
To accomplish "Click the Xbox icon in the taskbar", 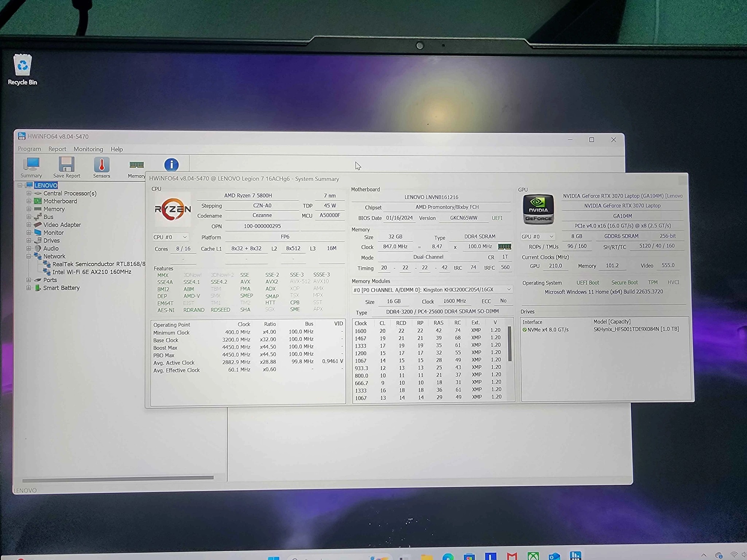I will click(533, 556).
